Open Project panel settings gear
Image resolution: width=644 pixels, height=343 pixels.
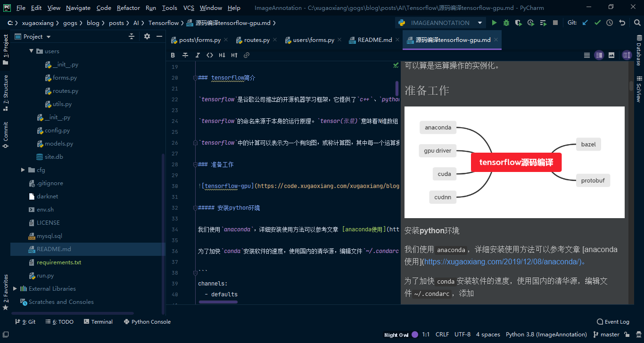click(147, 36)
